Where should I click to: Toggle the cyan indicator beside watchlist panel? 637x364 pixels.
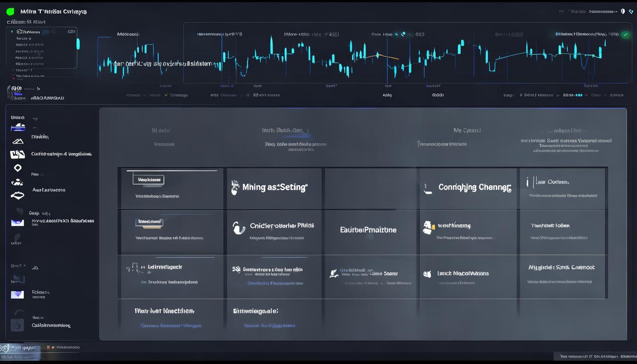point(78,44)
